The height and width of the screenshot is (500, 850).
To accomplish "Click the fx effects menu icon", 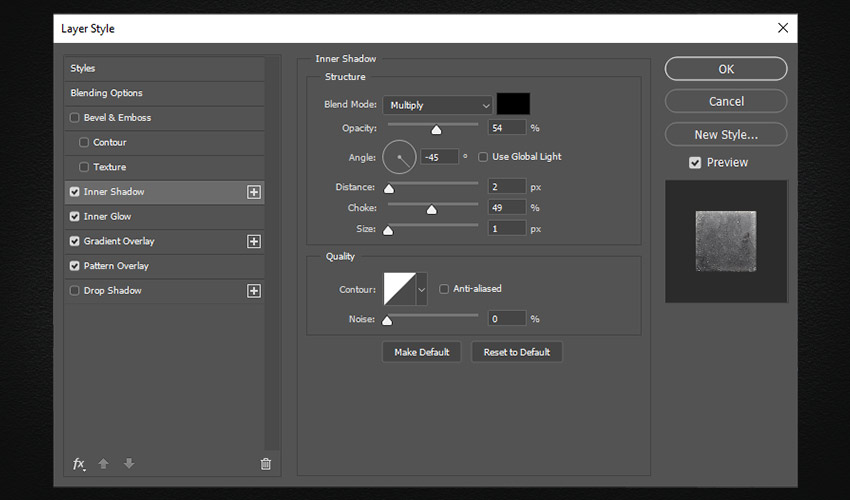I will coord(79,463).
